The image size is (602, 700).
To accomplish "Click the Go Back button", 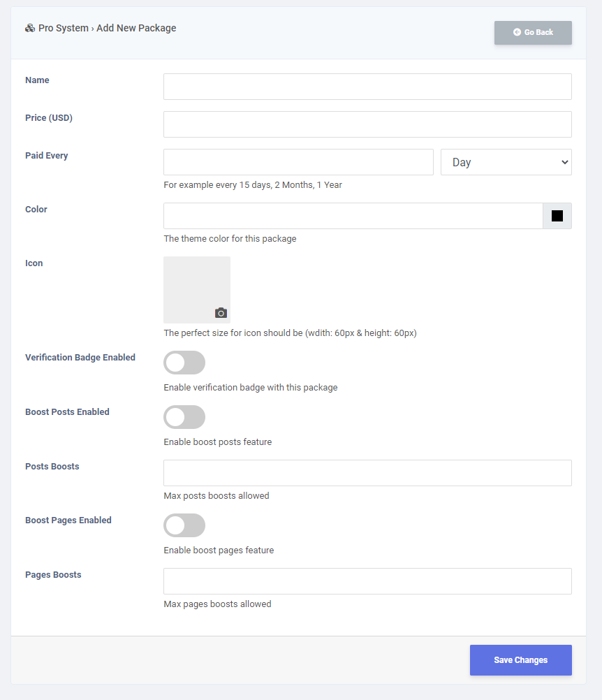I will pyautogui.click(x=533, y=33).
